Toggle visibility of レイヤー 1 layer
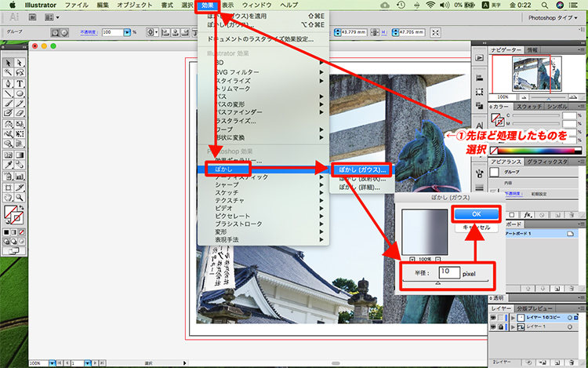Viewport: 588px width, 368px height. click(x=492, y=326)
